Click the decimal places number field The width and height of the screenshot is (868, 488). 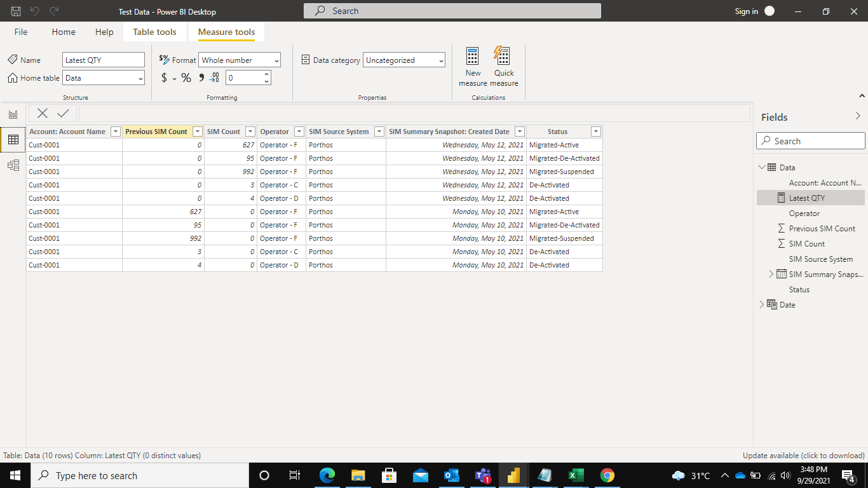(x=244, y=78)
